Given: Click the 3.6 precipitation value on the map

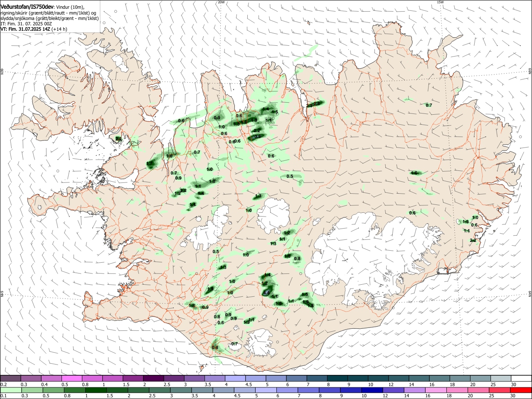Looking at the screenshot, I should pos(258,136).
